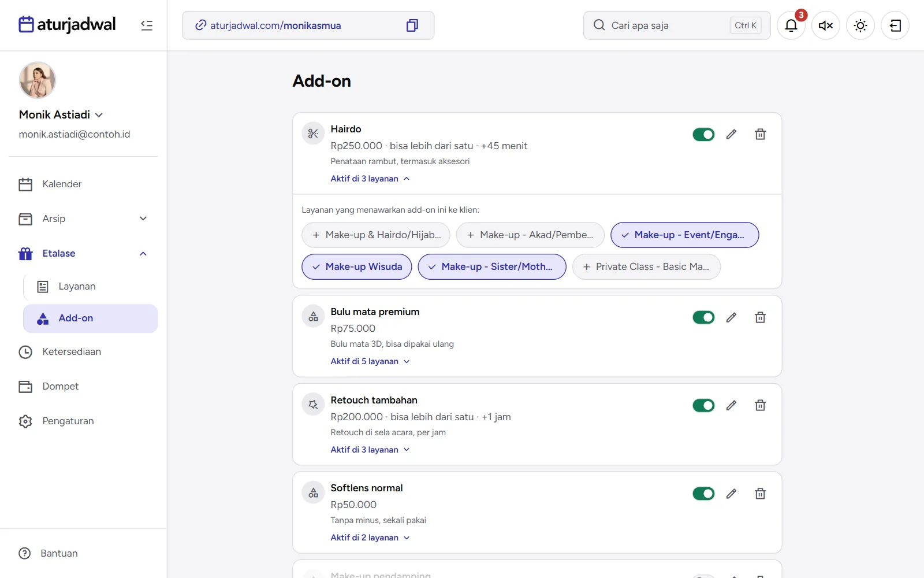Image resolution: width=924 pixels, height=578 pixels.
Task: Deselect the Make-up - Event/Enga... chip
Action: [684, 235]
